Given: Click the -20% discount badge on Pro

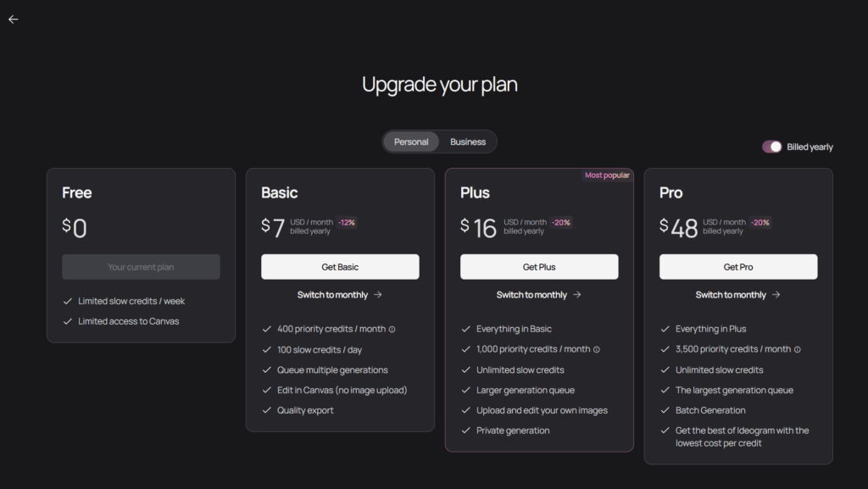Looking at the screenshot, I should click(x=759, y=221).
